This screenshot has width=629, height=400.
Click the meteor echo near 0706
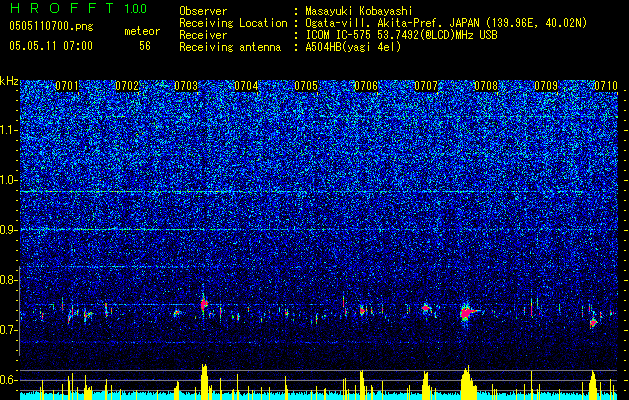(362, 310)
